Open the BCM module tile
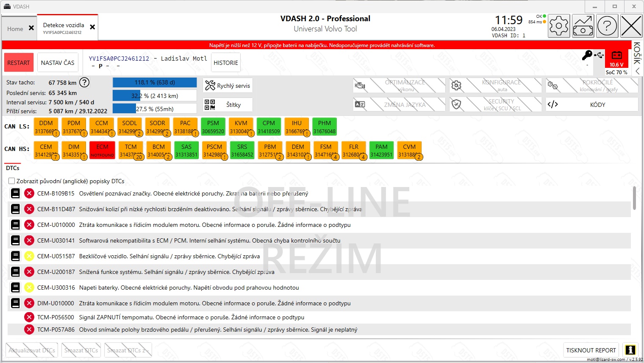 [158, 151]
